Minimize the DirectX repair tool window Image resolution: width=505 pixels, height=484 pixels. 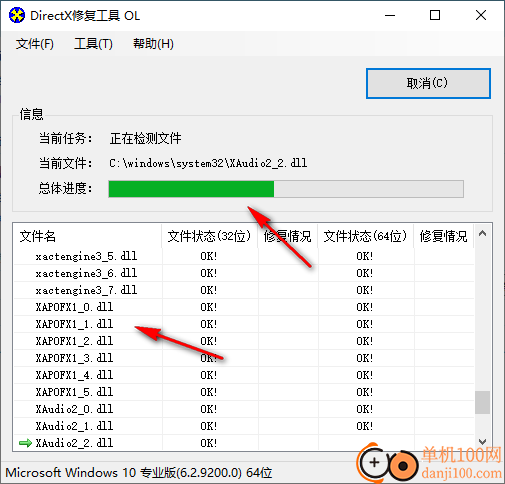click(390, 15)
